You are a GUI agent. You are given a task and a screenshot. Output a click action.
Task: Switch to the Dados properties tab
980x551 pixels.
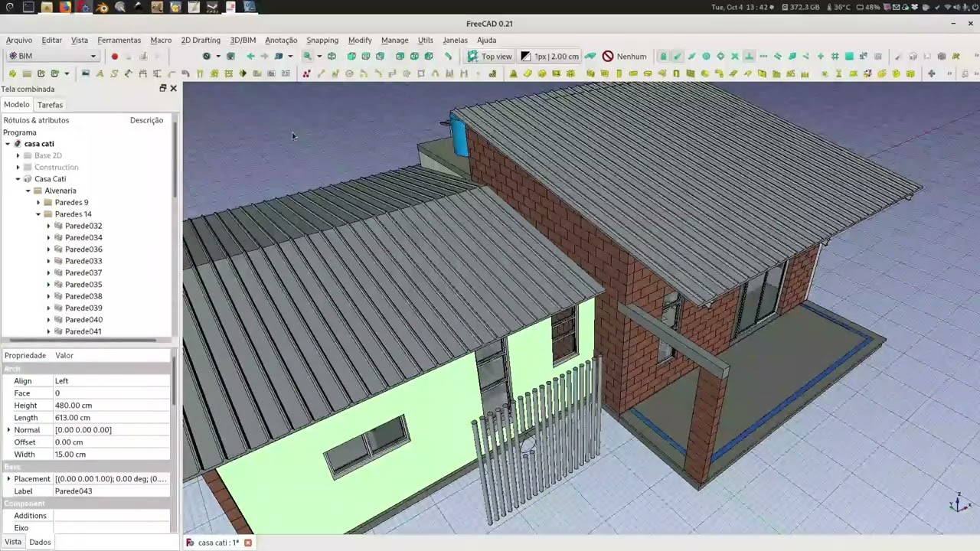[x=40, y=542]
